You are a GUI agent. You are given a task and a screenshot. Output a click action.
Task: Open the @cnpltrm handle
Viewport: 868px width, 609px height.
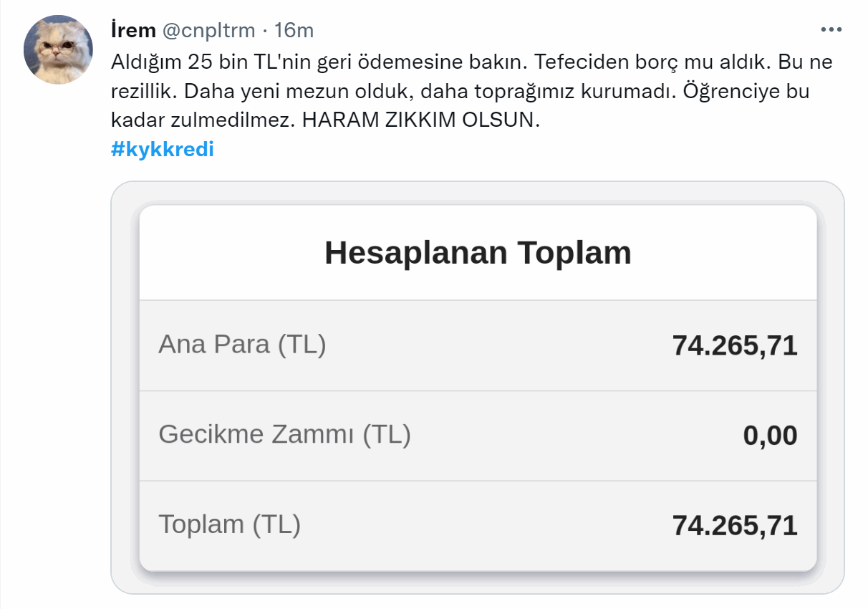click(208, 30)
